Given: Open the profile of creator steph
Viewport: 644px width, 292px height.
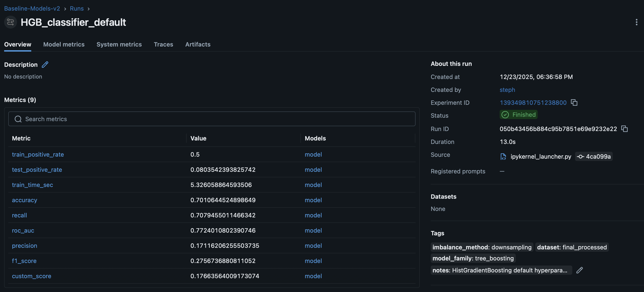Looking at the screenshot, I should coord(507,90).
